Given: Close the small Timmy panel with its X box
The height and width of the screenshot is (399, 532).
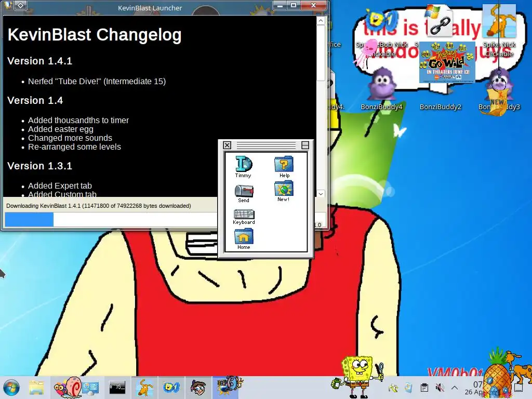Looking at the screenshot, I should (x=228, y=145).
